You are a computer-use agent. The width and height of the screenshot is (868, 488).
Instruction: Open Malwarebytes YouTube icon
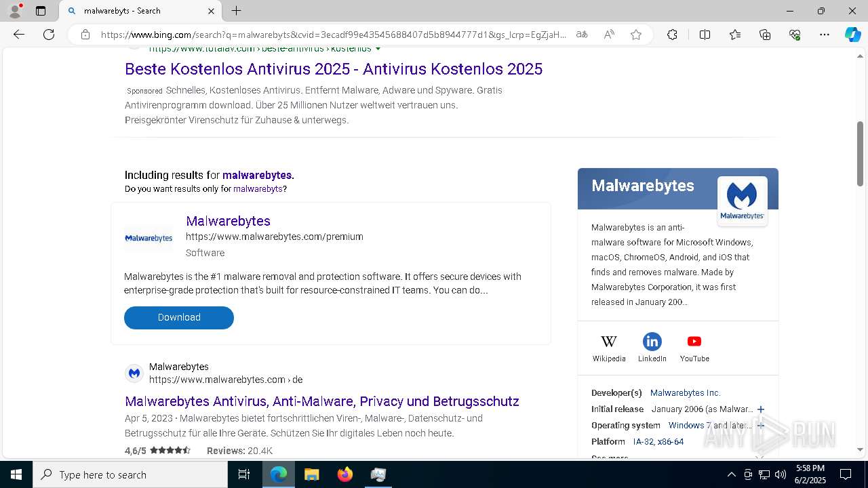click(x=694, y=342)
